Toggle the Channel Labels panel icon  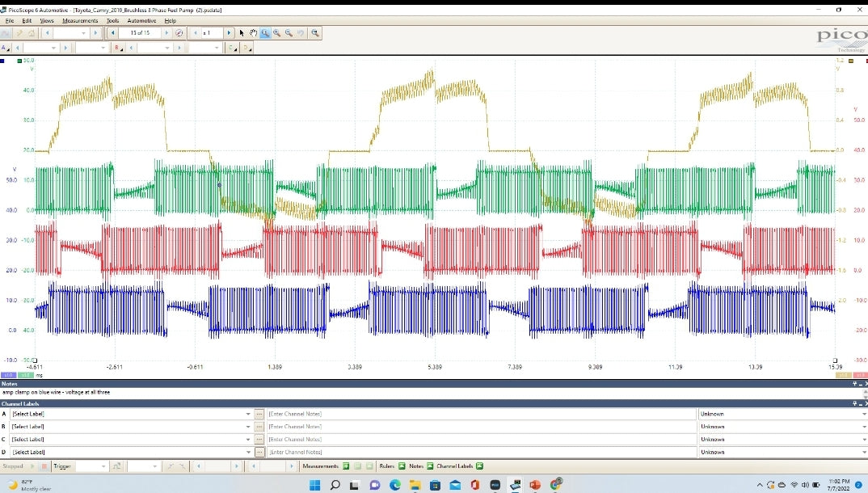[x=479, y=466]
